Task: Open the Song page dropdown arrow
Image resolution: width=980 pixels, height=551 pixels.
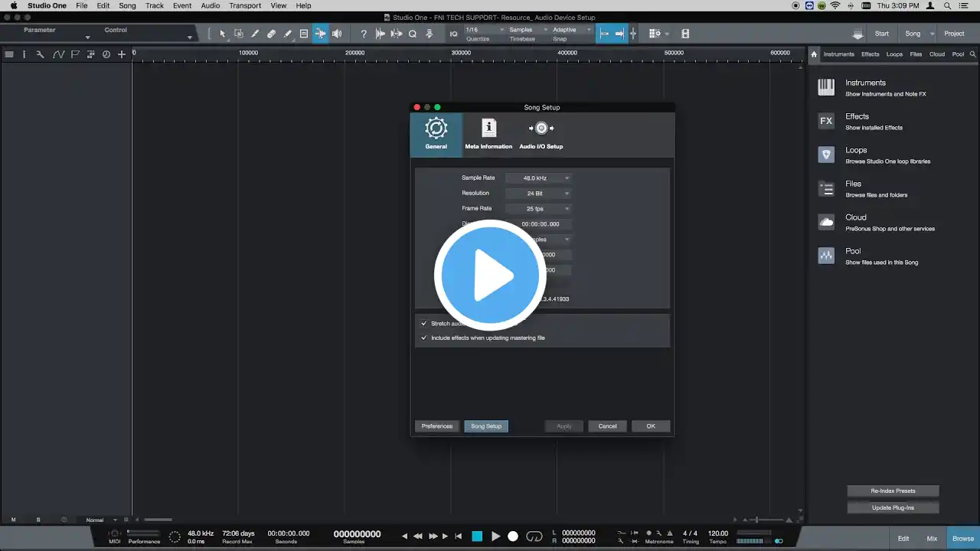Action: tap(933, 34)
